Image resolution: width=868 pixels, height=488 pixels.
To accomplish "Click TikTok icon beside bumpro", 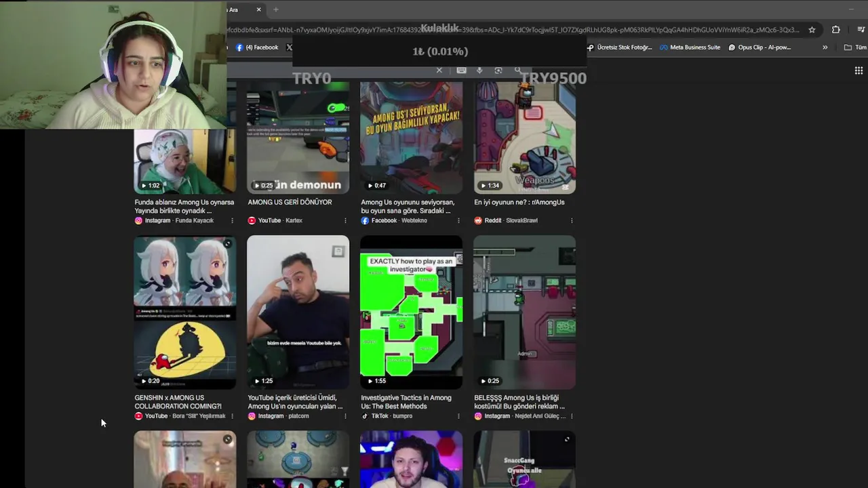I will (365, 416).
